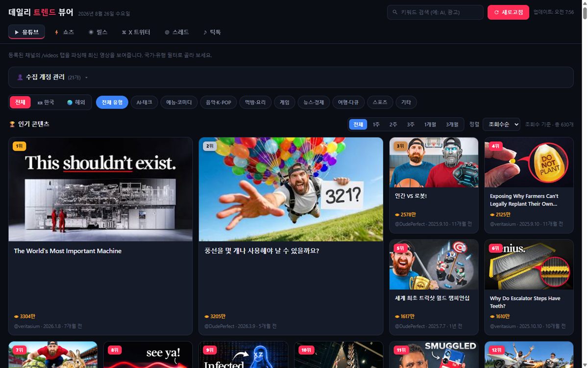The image size is (588, 368).
Task: Open the 조회수순 sort dropdown
Action: (501, 125)
